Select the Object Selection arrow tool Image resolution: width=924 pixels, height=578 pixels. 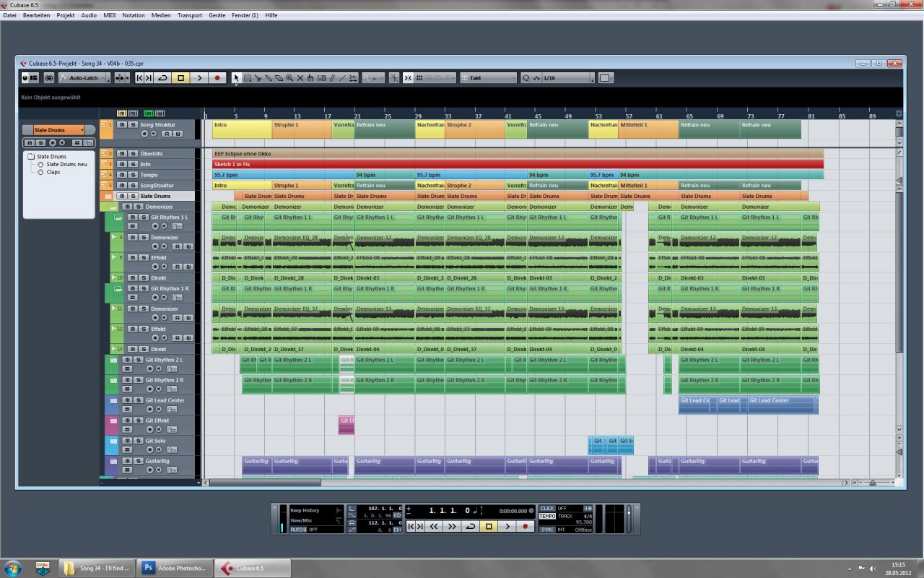[x=236, y=78]
